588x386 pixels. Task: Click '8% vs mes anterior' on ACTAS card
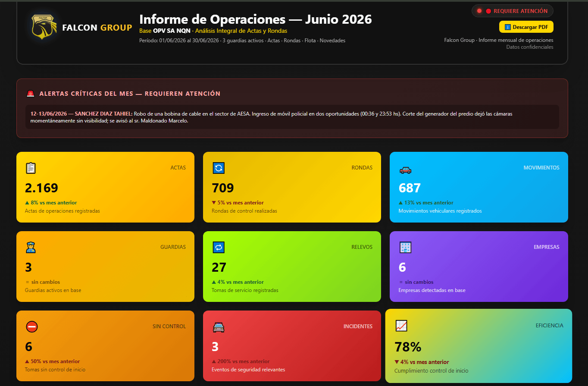click(51, 203)
